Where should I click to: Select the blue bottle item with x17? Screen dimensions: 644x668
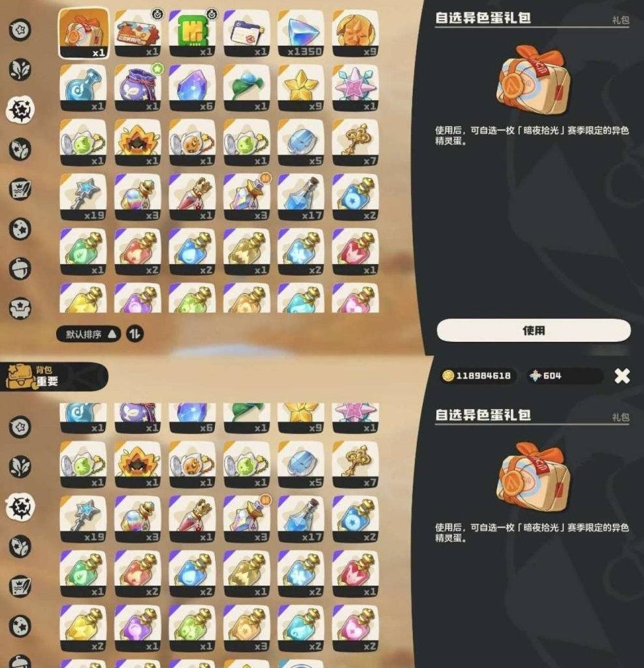tap(301, 197)
